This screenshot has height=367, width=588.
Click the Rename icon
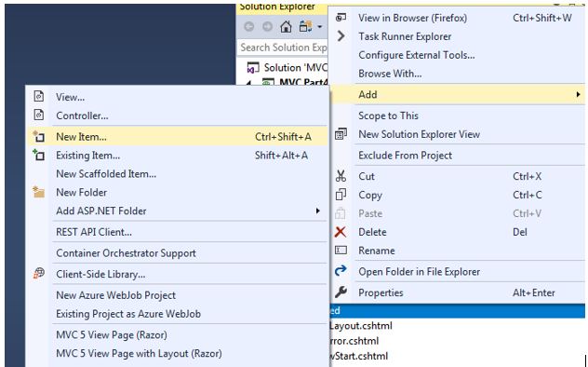click(341, 251)
